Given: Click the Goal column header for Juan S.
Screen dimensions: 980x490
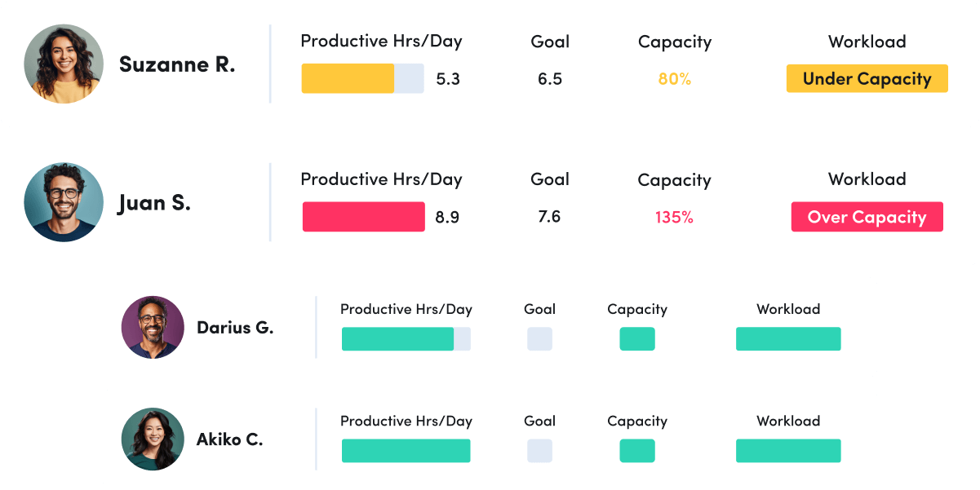Looking at the screenshot, I should pyautogui.click(x=550, y=179).
